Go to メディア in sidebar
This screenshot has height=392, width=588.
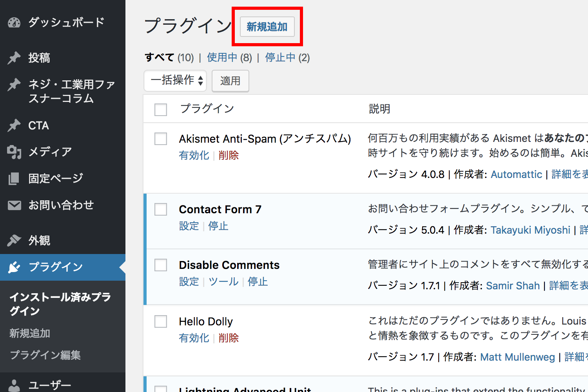click(63, 152)
